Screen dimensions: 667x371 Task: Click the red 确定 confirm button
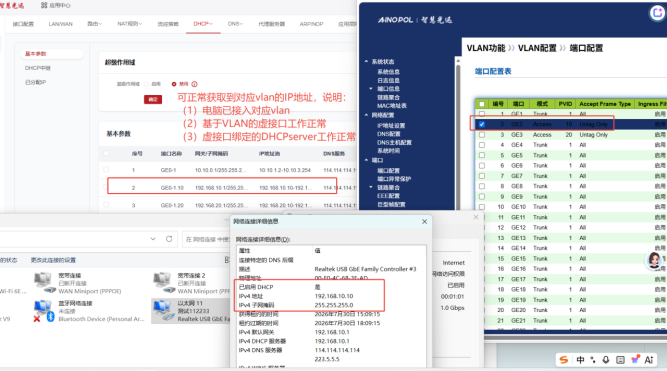(x=152, y=99)
